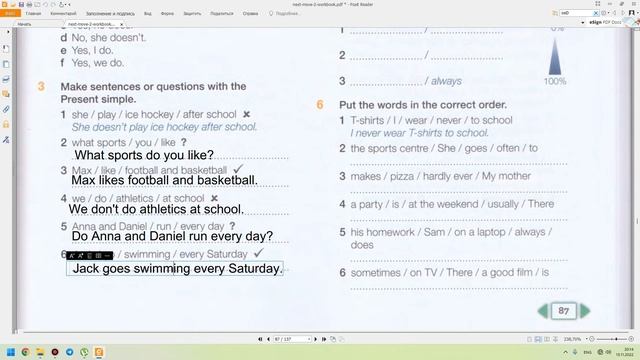Open the Bookmarks panel in left sidebar
The width and height of the screenshot is (640, 360).
click(x=6, y=49)
